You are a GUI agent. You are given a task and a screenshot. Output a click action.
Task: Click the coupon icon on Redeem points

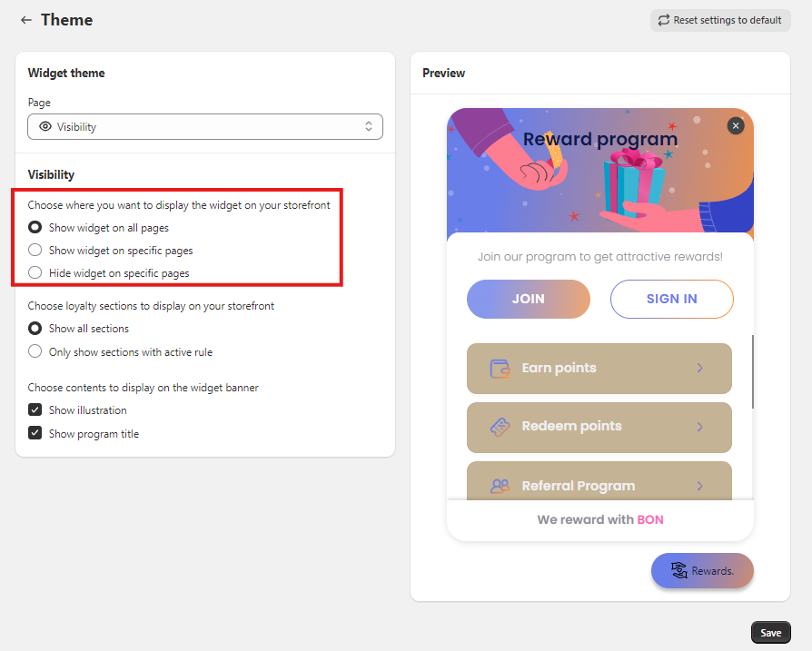[499, 427]
